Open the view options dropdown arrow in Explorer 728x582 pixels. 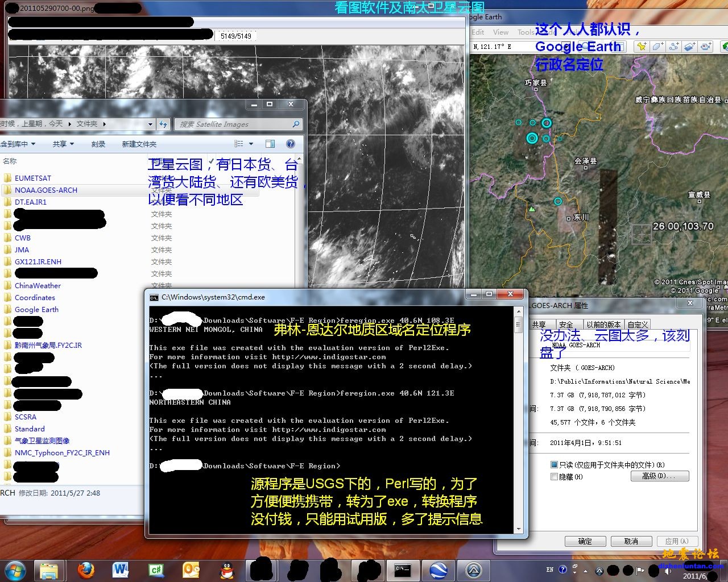[x=251, y=144]
